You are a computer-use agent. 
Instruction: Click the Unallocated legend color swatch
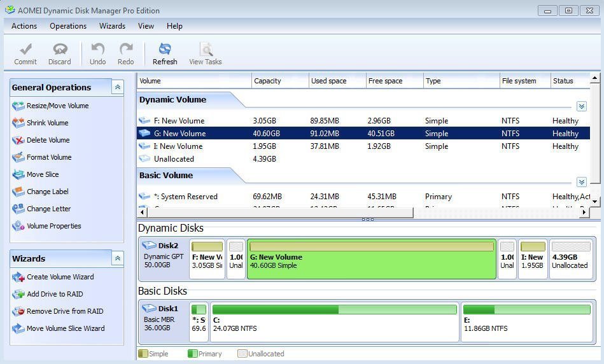tap(242, 353)
